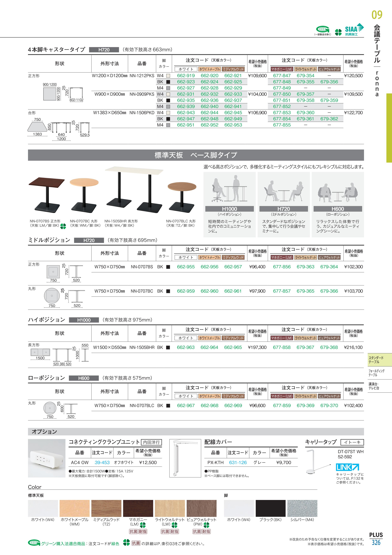Viewport: 392px width, 555px height.
Task: Click the tall white rectangular table NN-1505BHR photo
Action: click(x=134, y=190)
